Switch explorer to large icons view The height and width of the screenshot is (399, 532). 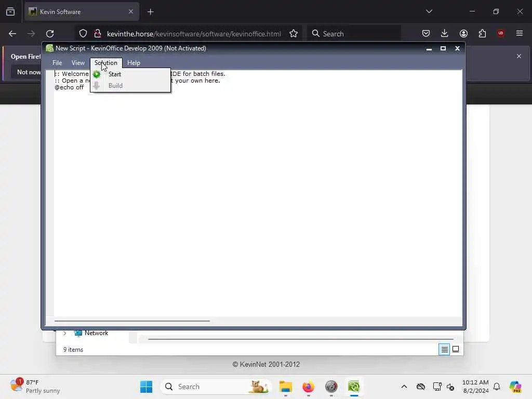coord(456,349)
